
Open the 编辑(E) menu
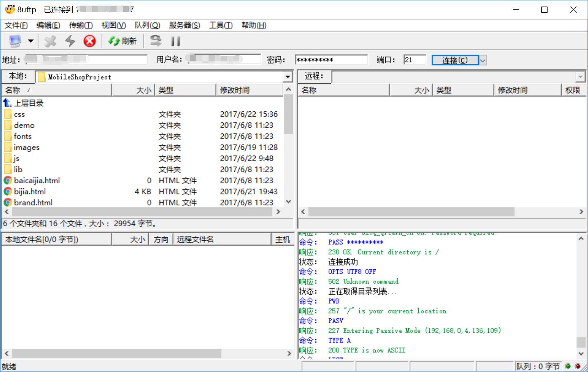coord(48,25)
